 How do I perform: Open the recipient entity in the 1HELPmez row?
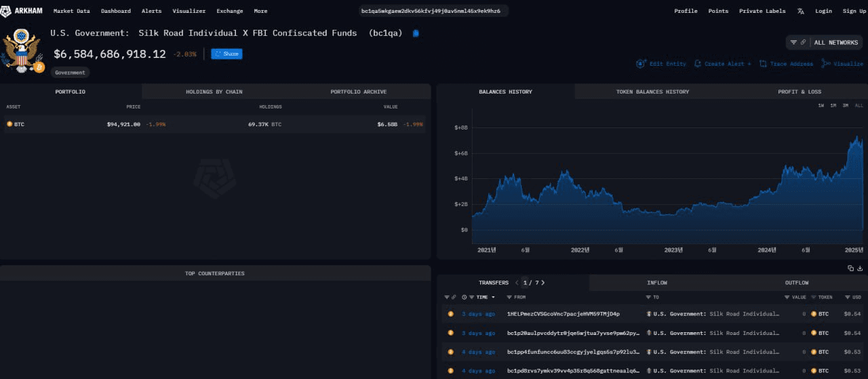713,314
